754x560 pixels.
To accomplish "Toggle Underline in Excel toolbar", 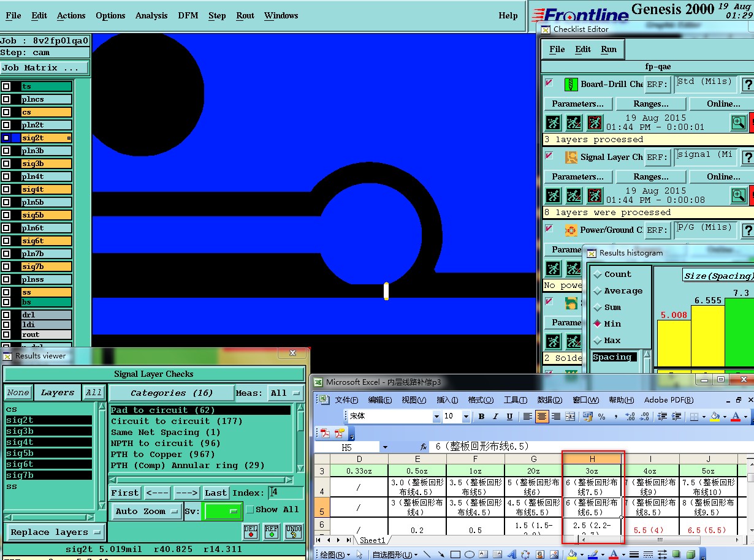I will pos(510,417).
